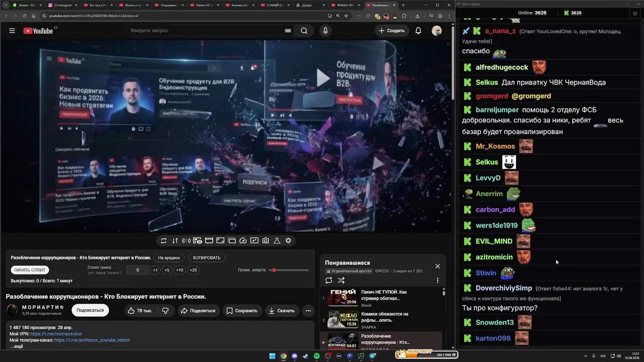Open Chrome extensions puzzle icon
Viewport: 644px width, 362px height.
[404, 16]
